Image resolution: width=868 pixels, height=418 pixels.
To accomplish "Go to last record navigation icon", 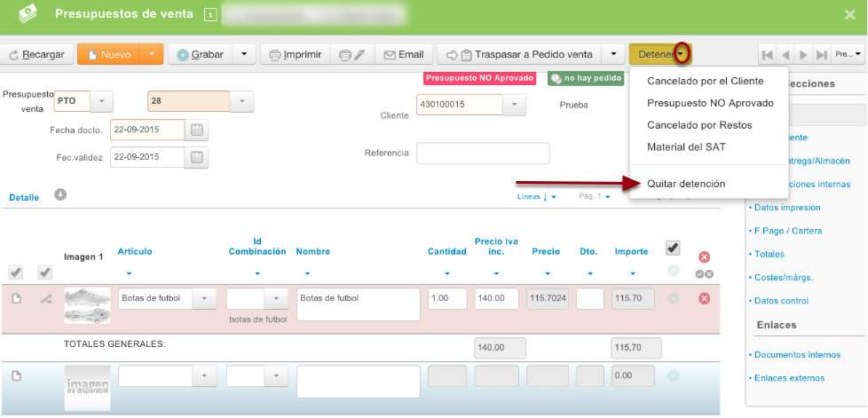I will (822, 55).
